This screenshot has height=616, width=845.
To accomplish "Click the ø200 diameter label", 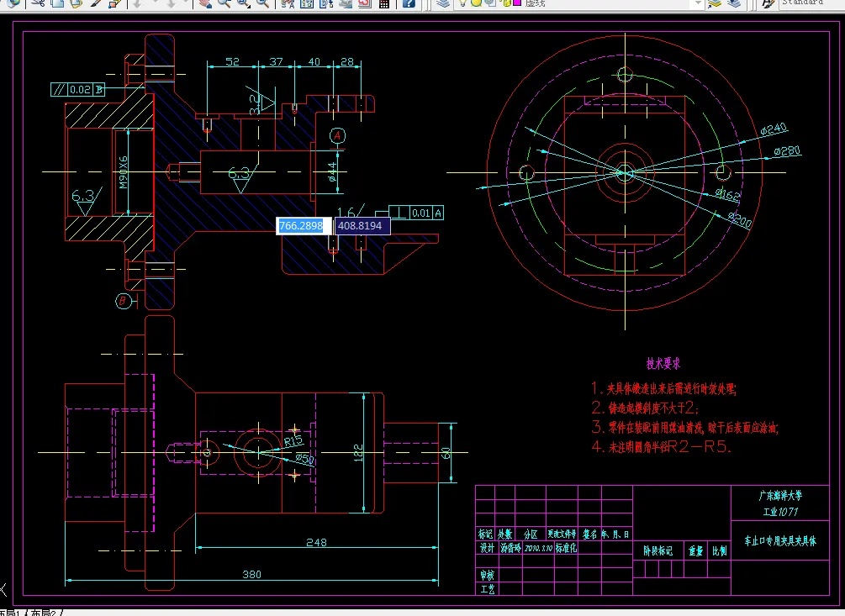I will (740, 218).
